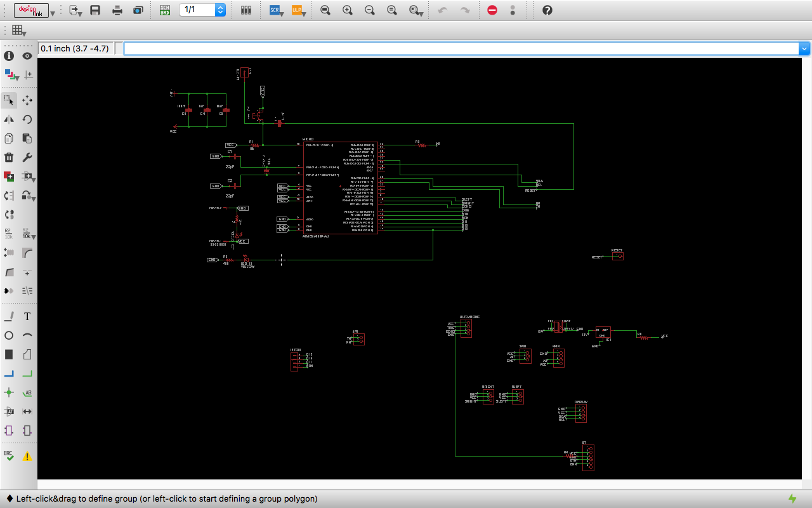The image size is (812, 508).
Task: Open the library manager books icon
Action: pos(246,10)
